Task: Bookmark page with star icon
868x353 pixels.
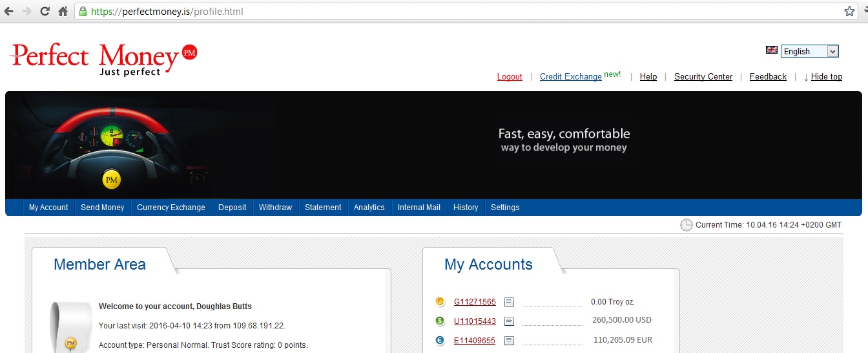Action: 849,12
